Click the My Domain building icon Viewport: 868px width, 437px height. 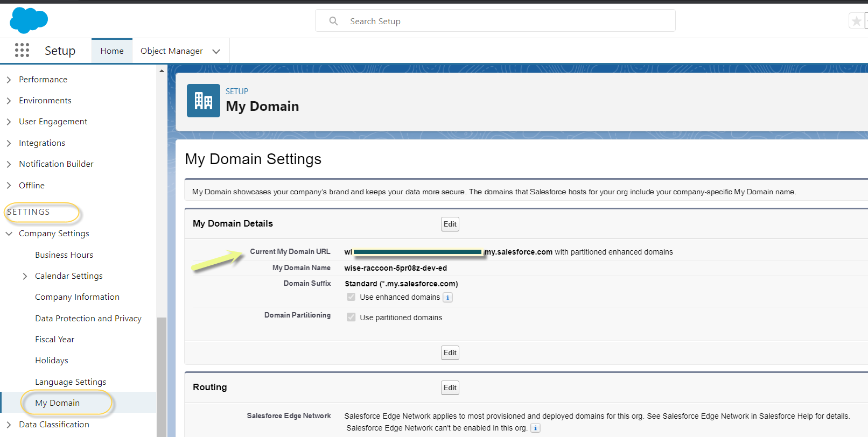coord(204,101)
